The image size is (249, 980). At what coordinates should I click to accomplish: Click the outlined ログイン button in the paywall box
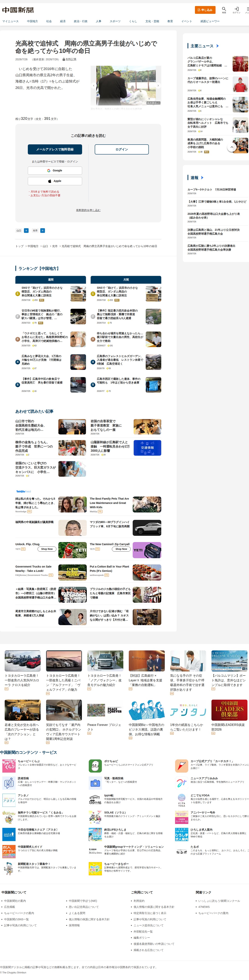tap(122, 149)
